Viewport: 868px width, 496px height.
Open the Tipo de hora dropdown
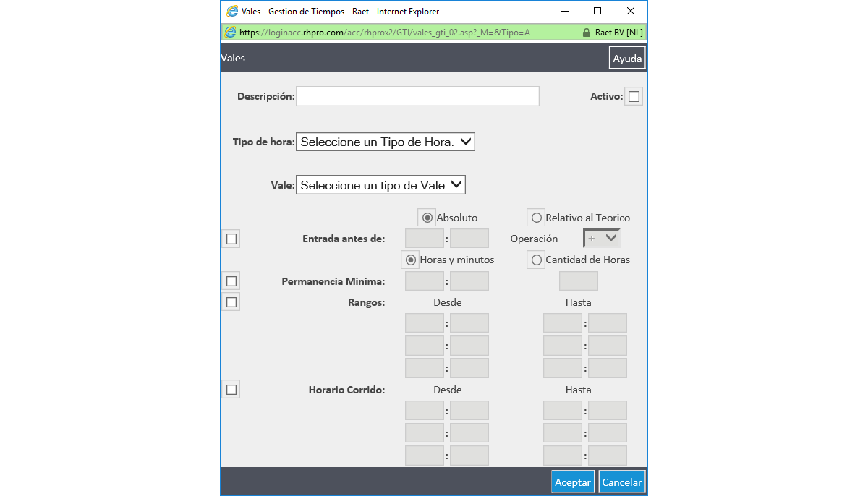coord(386,142)
